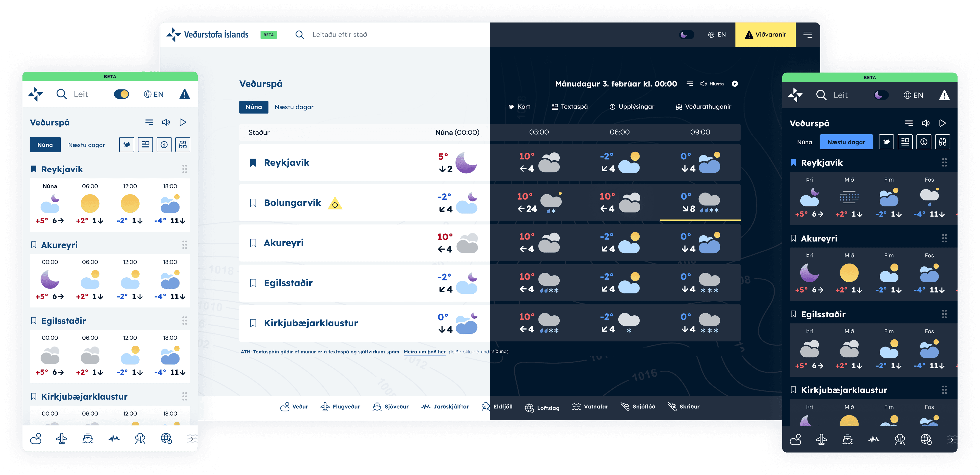The image size is (980, 475).
Task: Open Sjóveður in the bottom navigation
Action: pyautogui.click(x=390, y=407)
